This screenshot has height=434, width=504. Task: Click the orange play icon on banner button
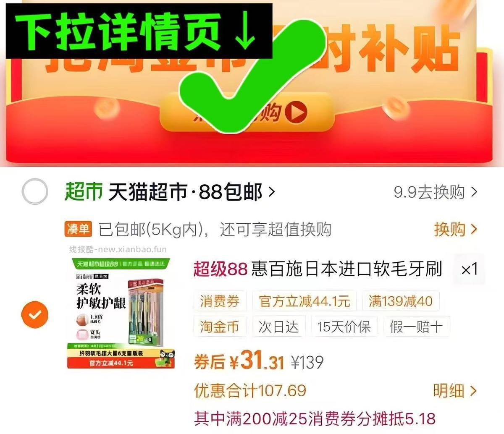tap(296, 112)
